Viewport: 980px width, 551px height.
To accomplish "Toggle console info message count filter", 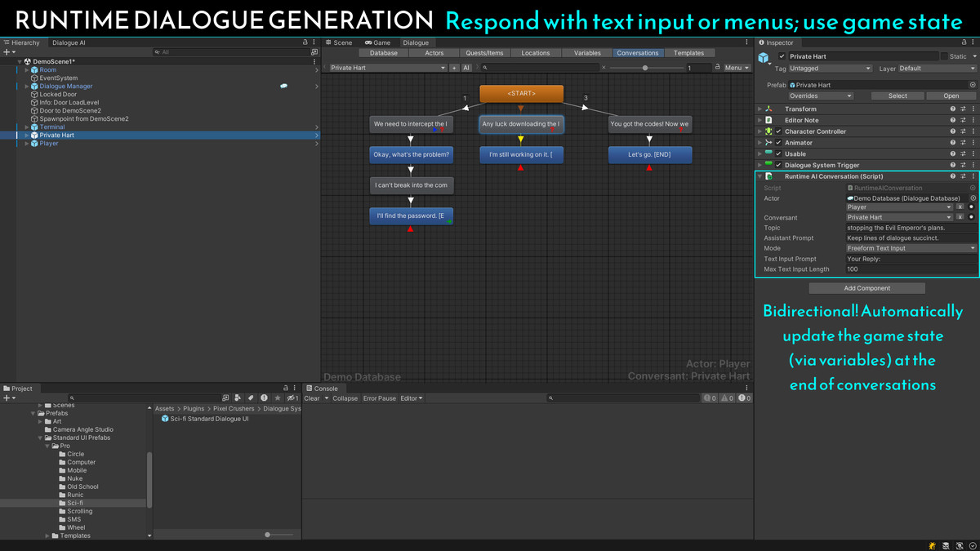I will click(x=710, y=398).
